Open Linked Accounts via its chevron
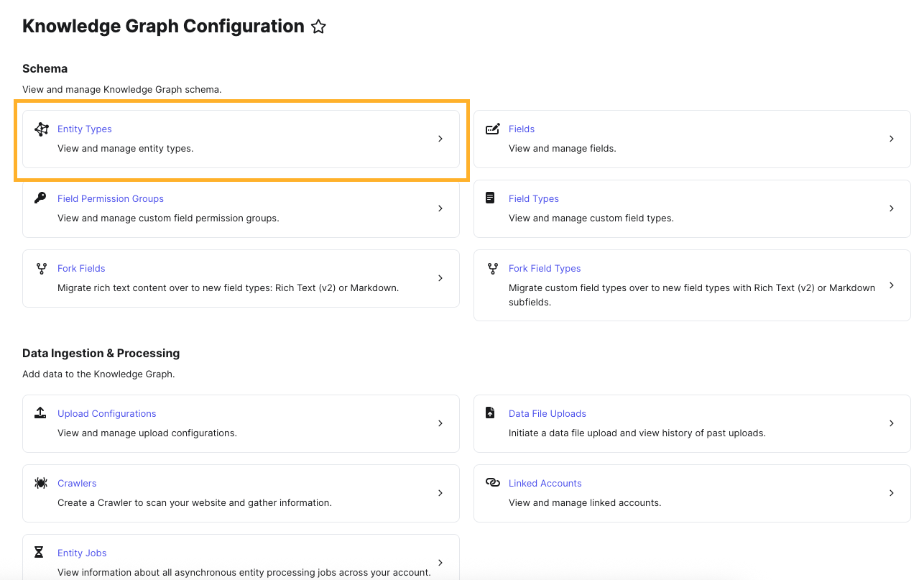This screenshot has height=580, width=924. click(892, 493)
